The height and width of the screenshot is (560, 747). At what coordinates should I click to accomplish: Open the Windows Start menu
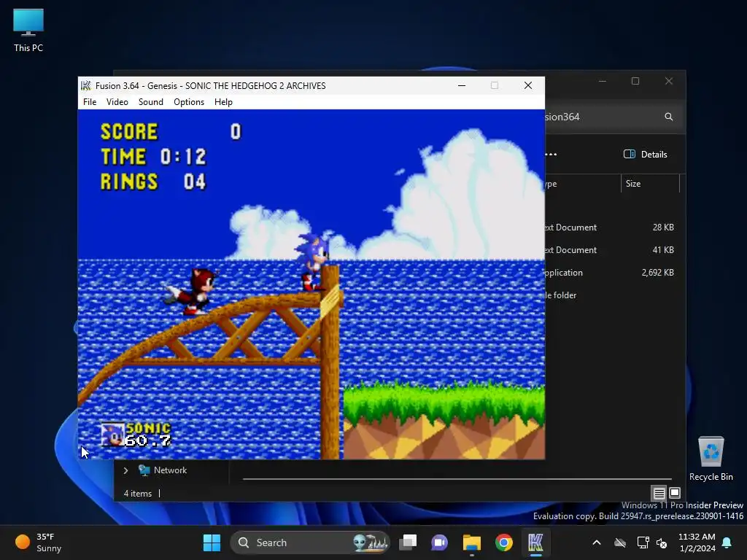[x=212, y=542]
